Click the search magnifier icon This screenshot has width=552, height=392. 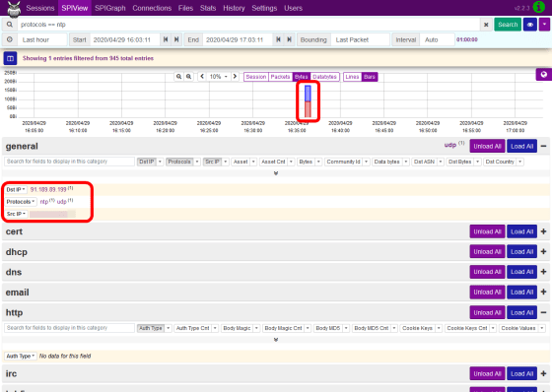(x=10, y=25)
